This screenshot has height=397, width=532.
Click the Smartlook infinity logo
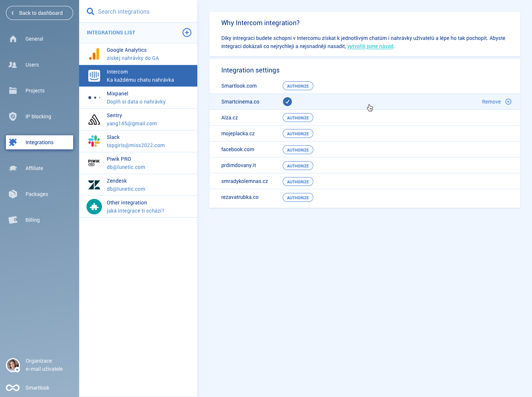click(x=13, y=388)
